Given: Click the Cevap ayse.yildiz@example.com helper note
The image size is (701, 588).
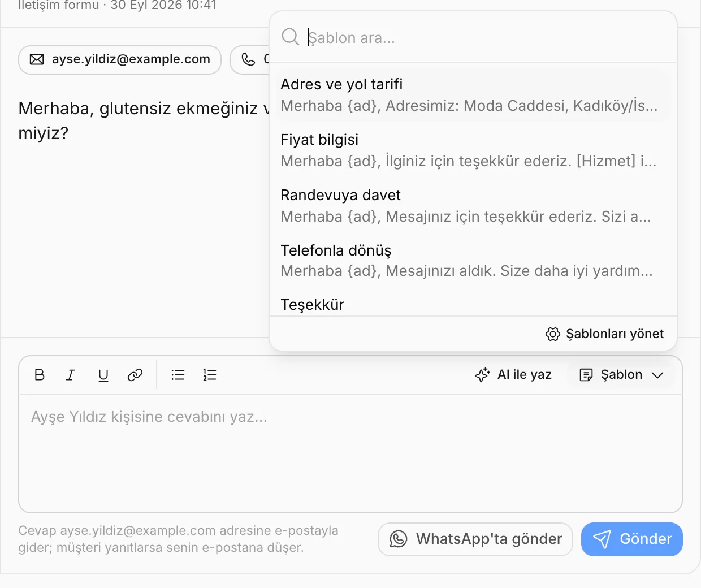Looking at the screenshot, I should click(179, 539).
